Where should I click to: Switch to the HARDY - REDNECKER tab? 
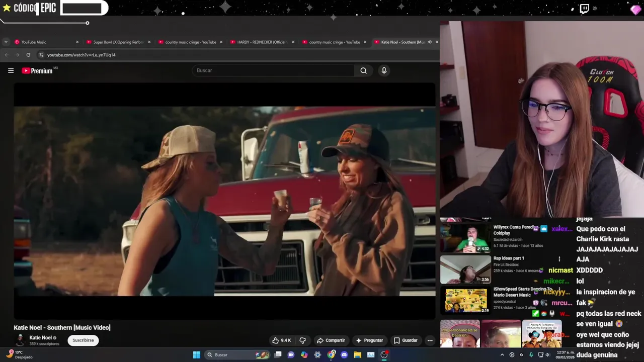(262, 42)
